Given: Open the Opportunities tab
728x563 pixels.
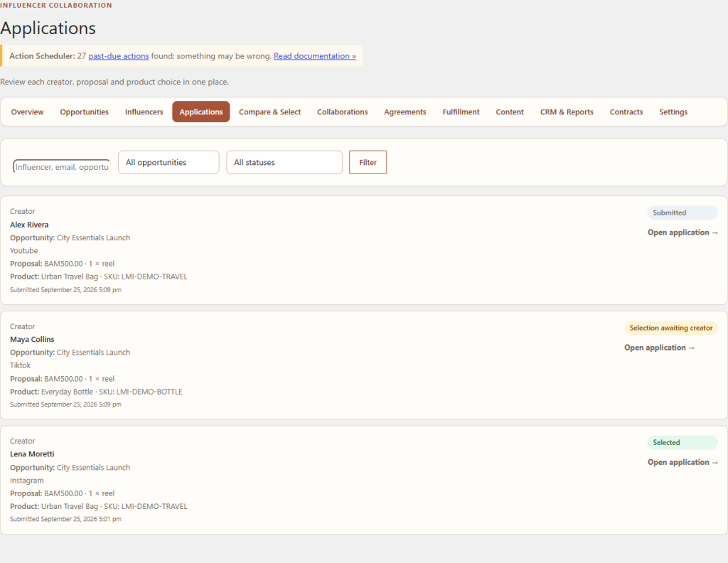Looking at the screenshot, I should click(84, 112).
